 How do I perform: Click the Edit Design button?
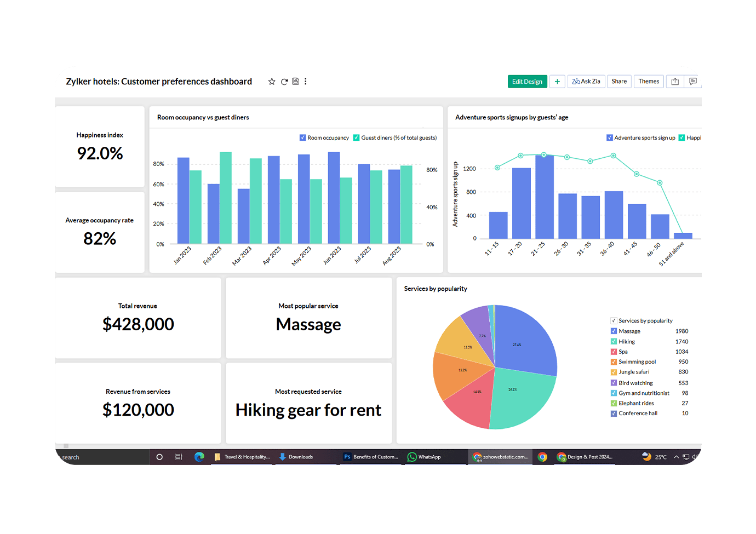[x=527, y=82]
